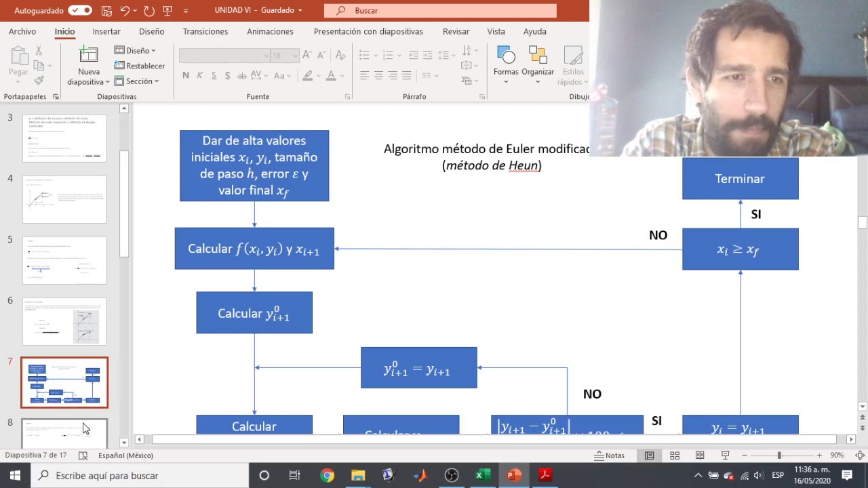
Task: Click the Restablecer button
Action: point(139,66)
